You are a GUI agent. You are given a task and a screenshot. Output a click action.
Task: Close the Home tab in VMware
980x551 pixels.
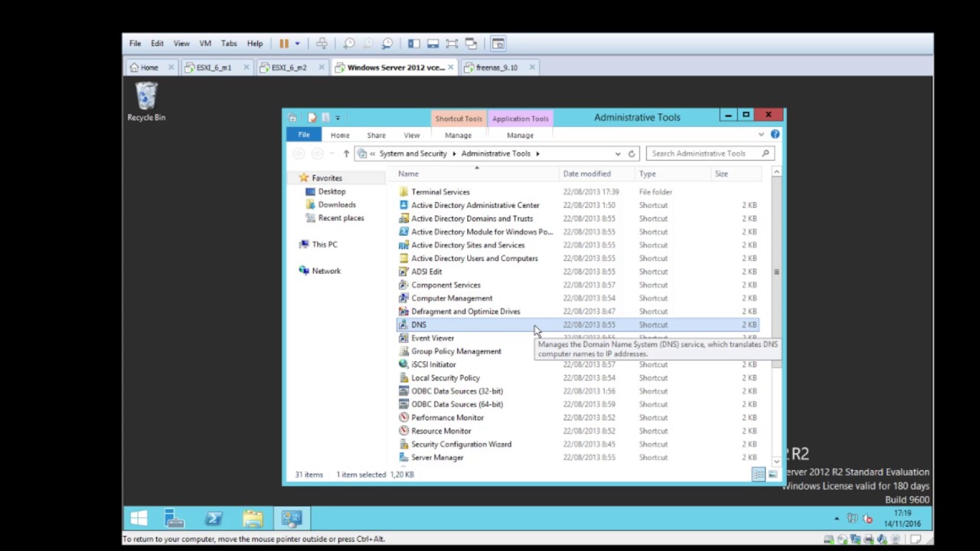coord(171,67)
